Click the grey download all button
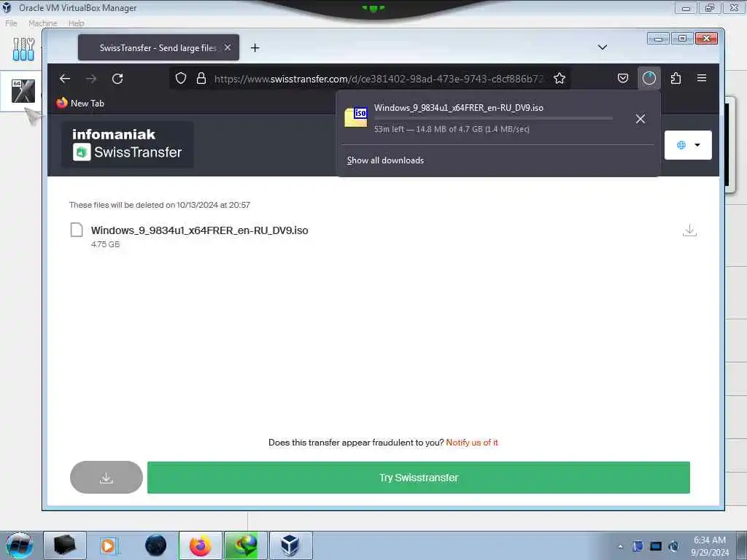747x560 pixels. click(107, 477)
